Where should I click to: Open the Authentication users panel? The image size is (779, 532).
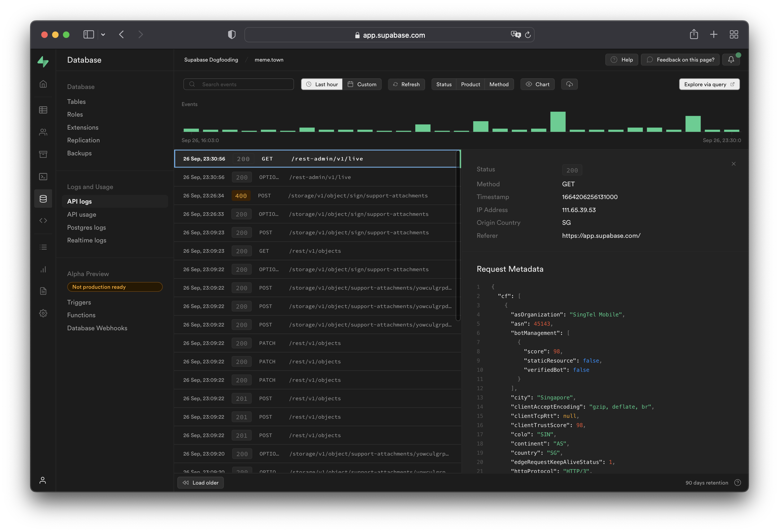point(43,132)
